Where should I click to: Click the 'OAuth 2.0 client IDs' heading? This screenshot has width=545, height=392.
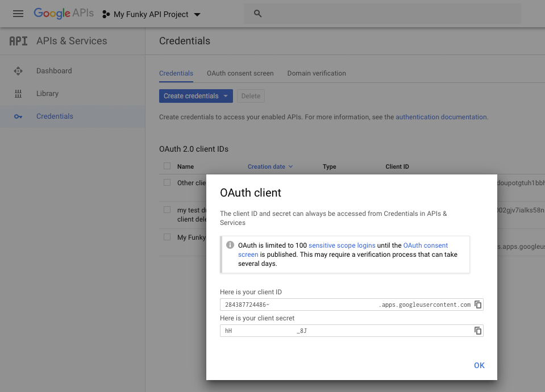click(x=194, y=149)
